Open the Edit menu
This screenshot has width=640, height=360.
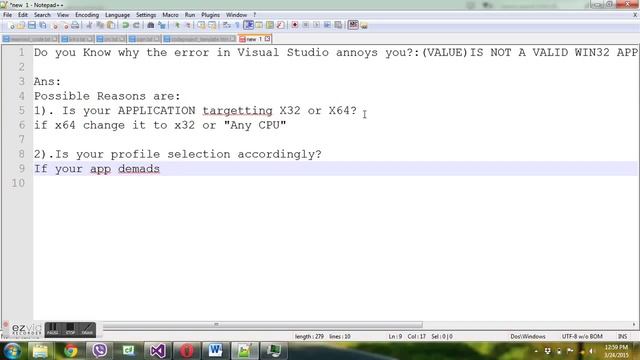(23, 15)
